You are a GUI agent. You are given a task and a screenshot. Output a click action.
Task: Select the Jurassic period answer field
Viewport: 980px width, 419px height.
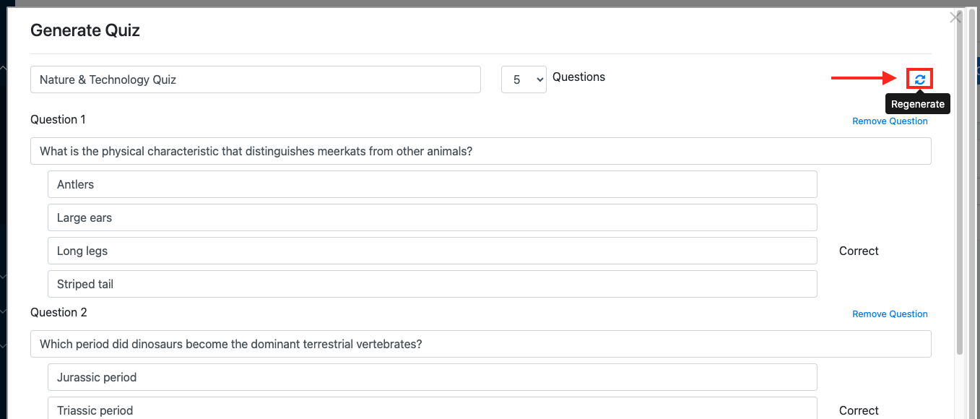433,377
